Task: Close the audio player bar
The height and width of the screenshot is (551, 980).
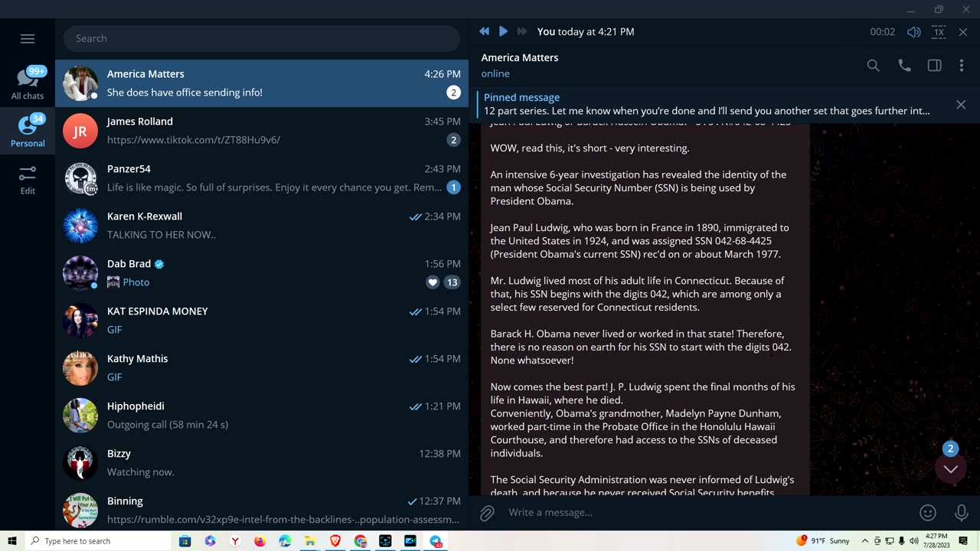Action: coord(963,31)
